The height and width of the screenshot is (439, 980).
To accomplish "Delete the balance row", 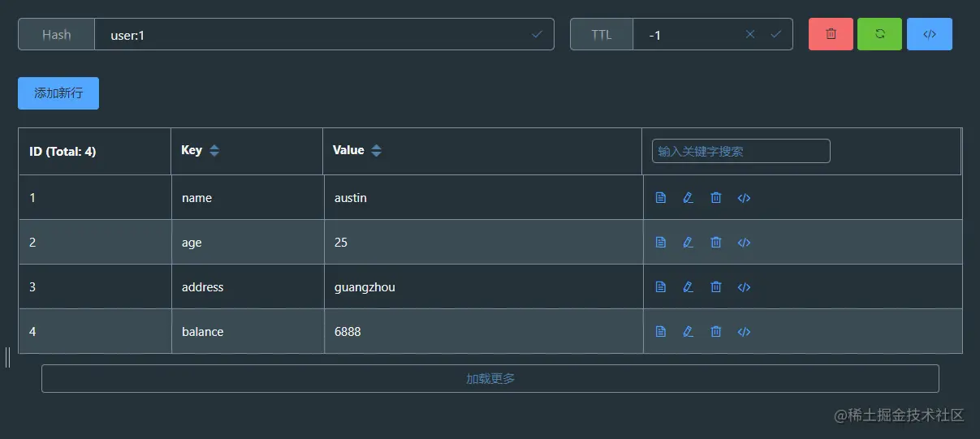I will coord(716,332).
